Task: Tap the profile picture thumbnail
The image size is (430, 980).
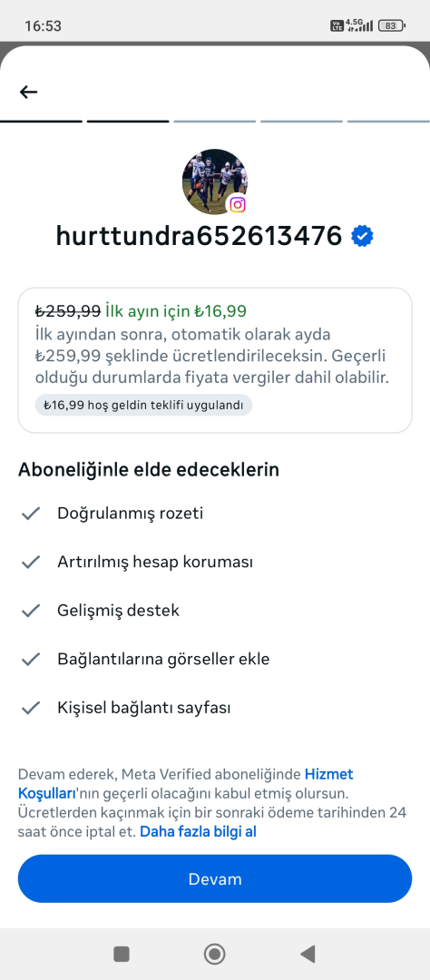Action: (x=215, y=181)
